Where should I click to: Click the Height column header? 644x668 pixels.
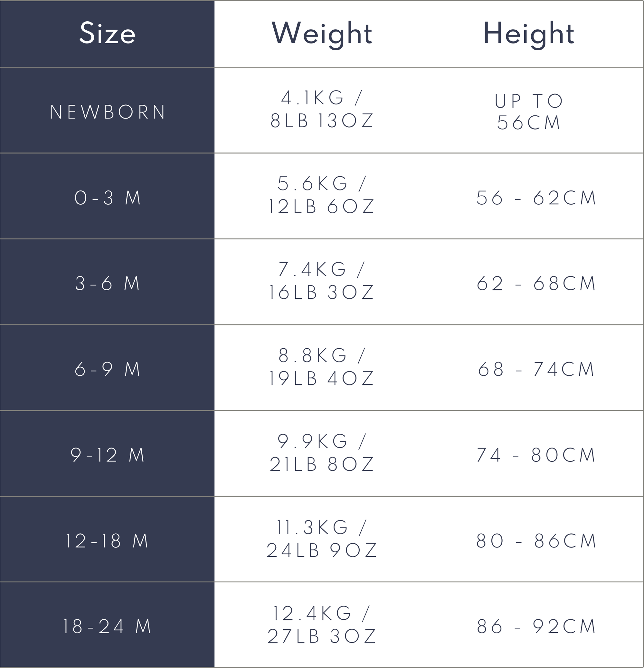click(529, 34)
